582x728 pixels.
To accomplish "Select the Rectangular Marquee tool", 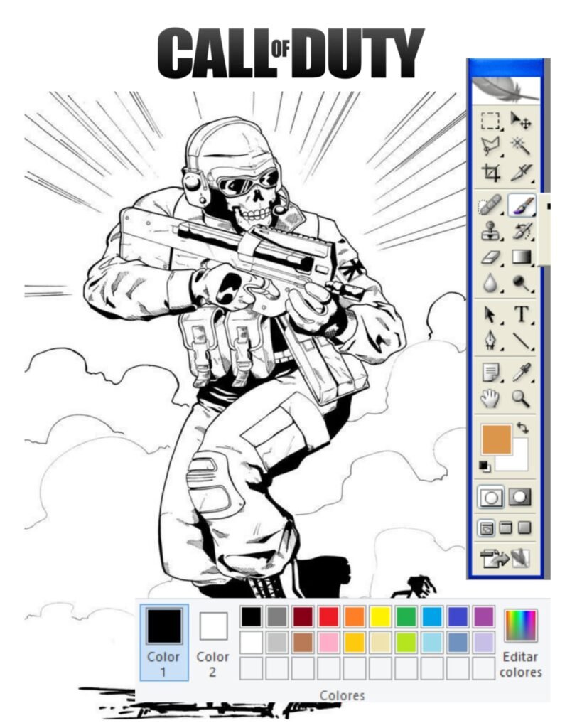I will tap(490, 120).
